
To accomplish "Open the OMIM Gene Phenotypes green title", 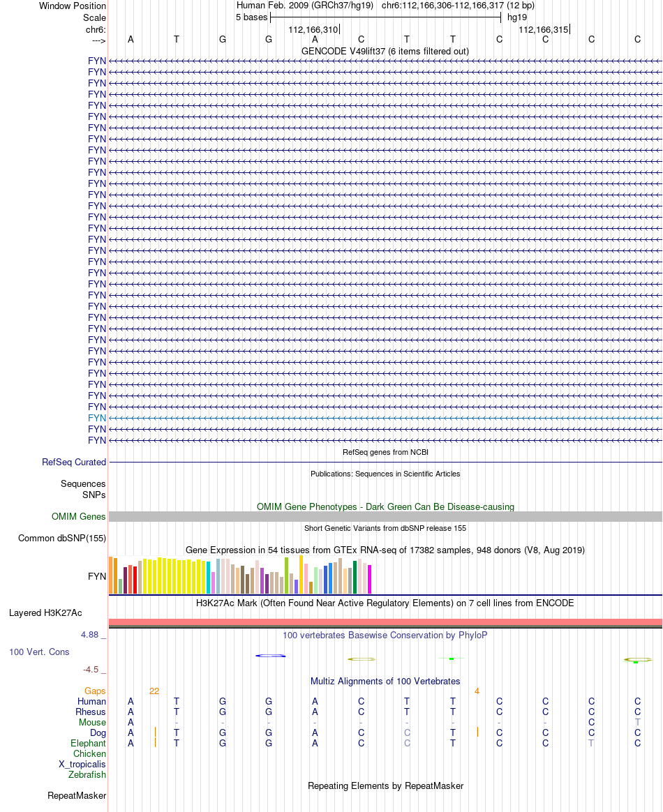I will (385, 506).
